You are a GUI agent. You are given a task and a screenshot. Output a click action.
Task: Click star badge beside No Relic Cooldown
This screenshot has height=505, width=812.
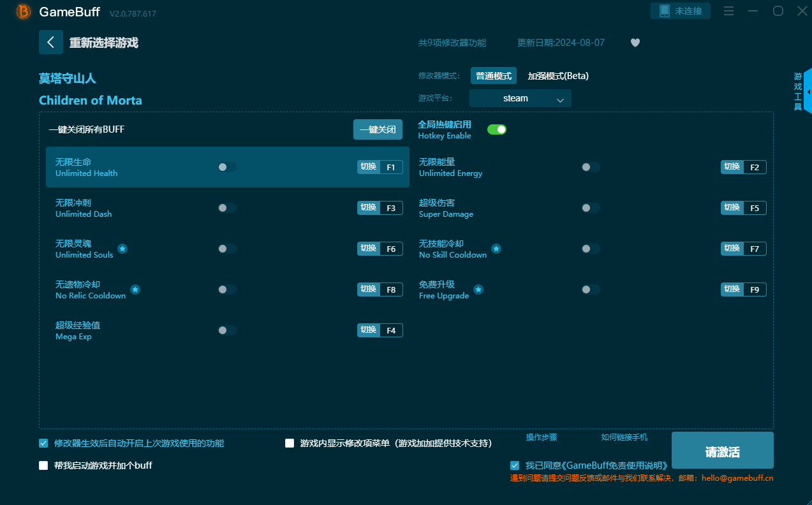135,289
